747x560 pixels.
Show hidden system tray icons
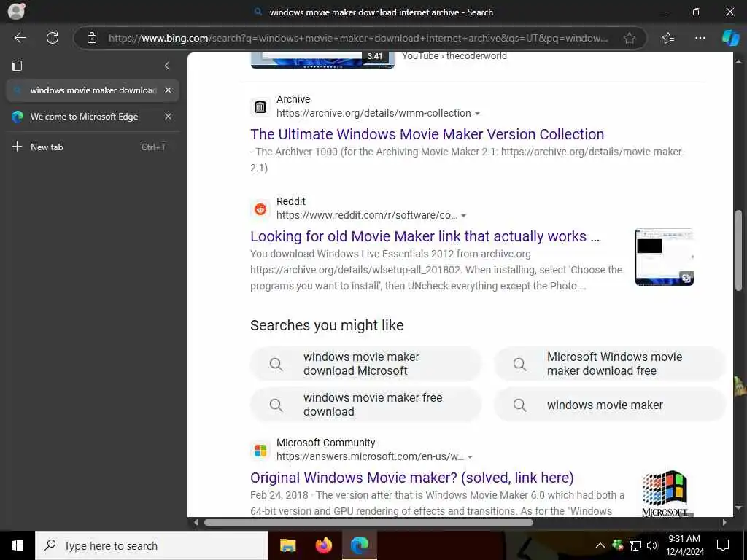tap(600, 545)
